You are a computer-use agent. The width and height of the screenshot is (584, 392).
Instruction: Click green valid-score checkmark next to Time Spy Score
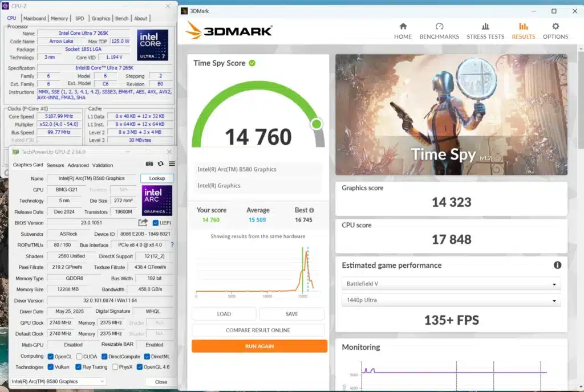(252, 63)
